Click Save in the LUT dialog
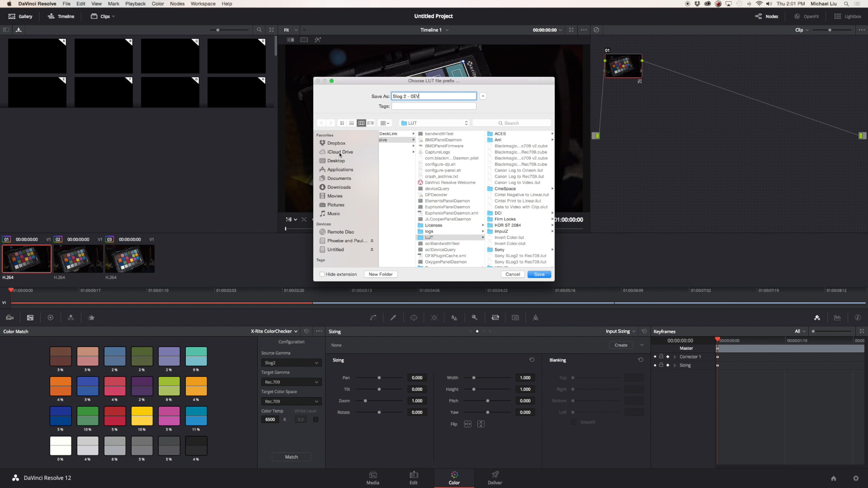Screen dimensions: 868x488 (x=539, y=274)
